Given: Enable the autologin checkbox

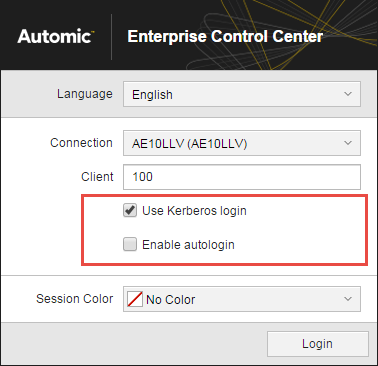Looking at the screenshot, I should [x=130, y=244].
